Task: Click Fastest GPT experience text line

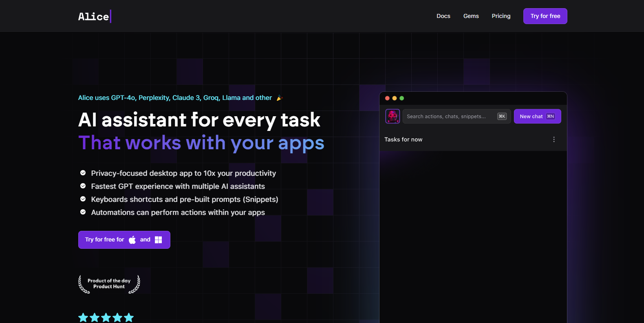Action: coord(178,186)
